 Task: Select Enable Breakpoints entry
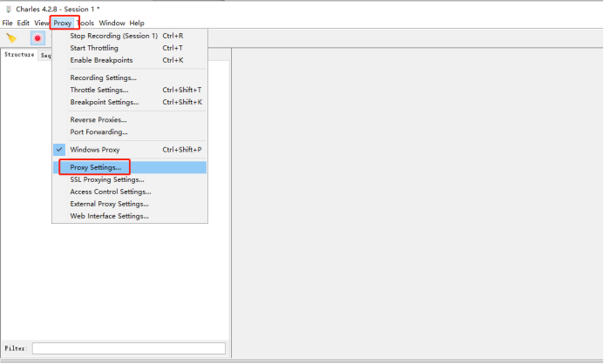[x=130, y=60]
